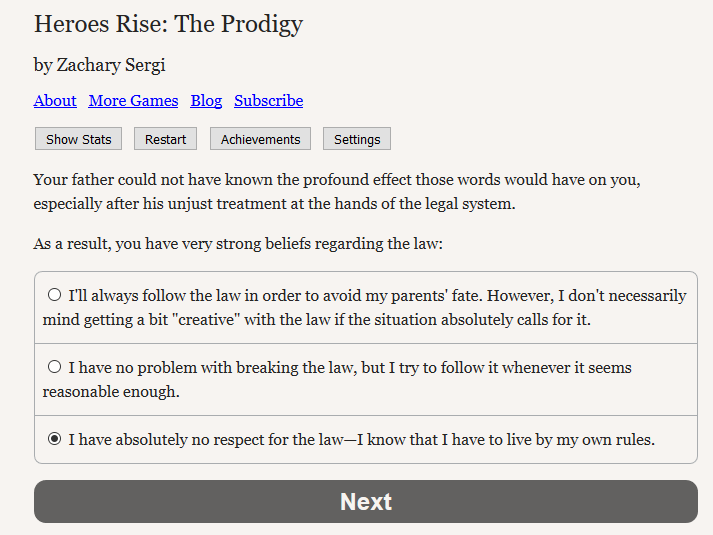
Task: Visit the Blog link
Action: (206, 100)
